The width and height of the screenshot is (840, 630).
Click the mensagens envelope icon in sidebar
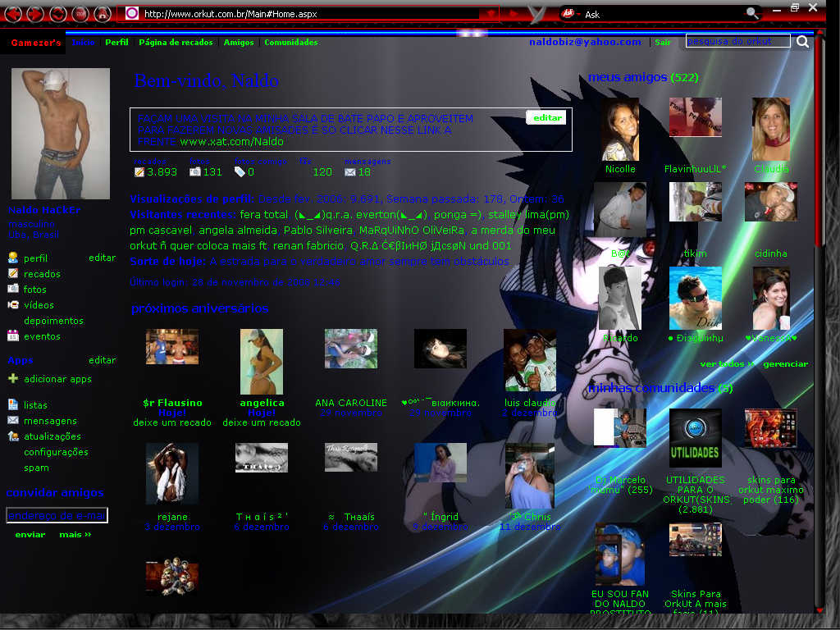pos(13,421)
